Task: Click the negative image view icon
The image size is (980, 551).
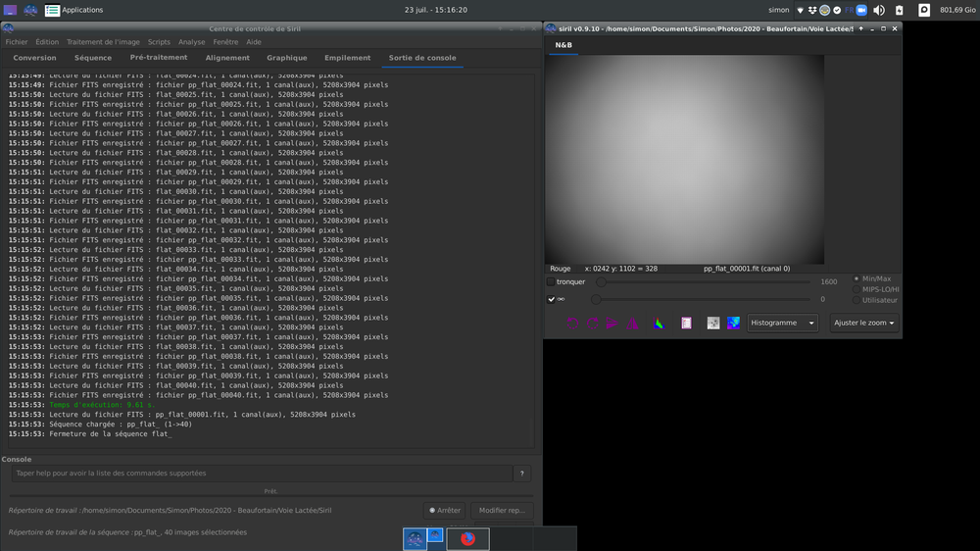Action: [713, 324]
